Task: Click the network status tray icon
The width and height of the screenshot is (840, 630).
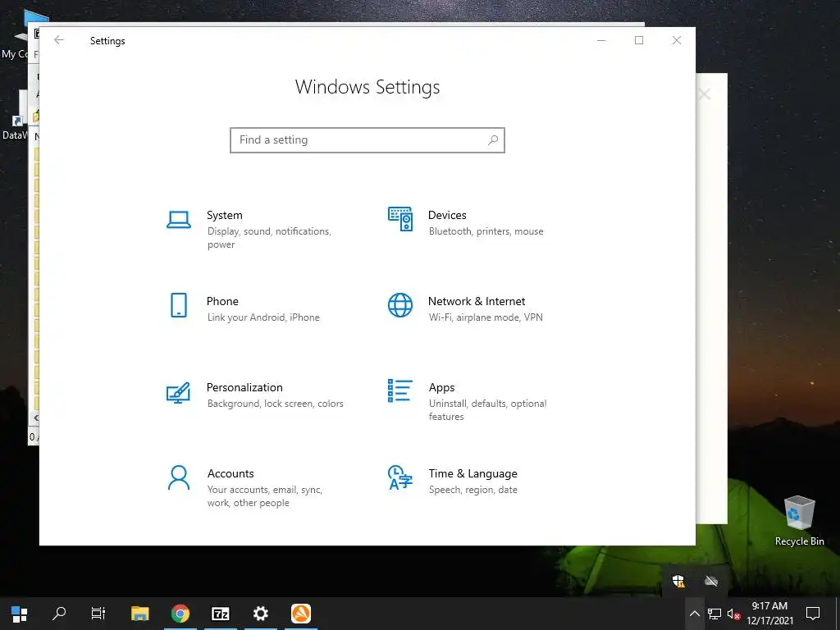Action: point(714,614)
